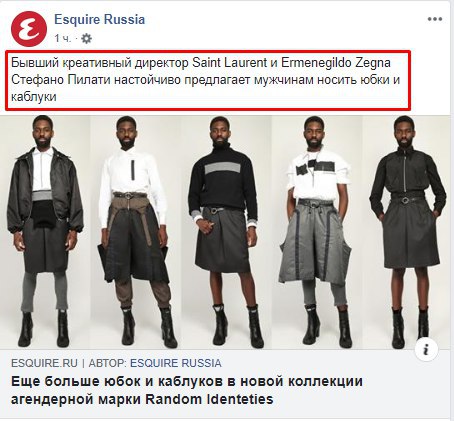Click the round info "i" icon
This screenshot has height=421, width=454.
426,350
